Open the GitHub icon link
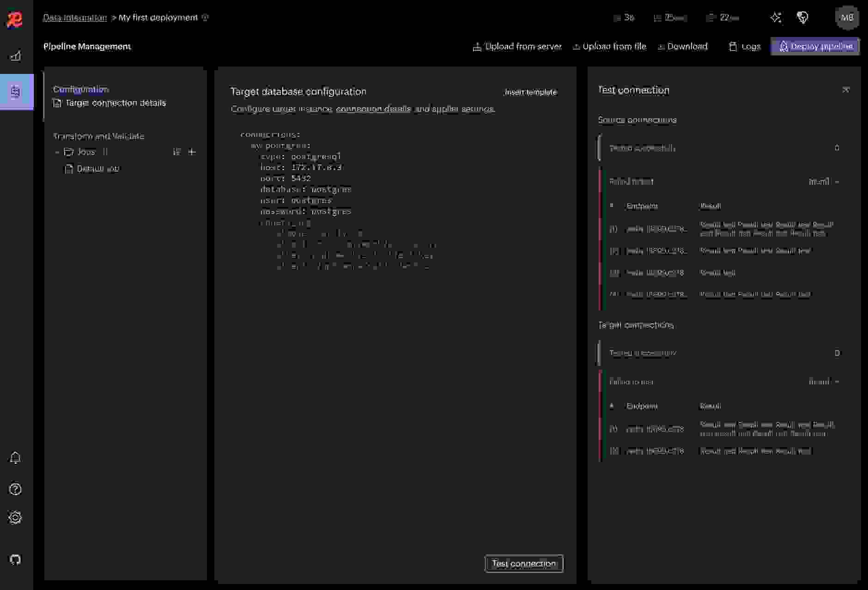 click(x=15, y=560)
